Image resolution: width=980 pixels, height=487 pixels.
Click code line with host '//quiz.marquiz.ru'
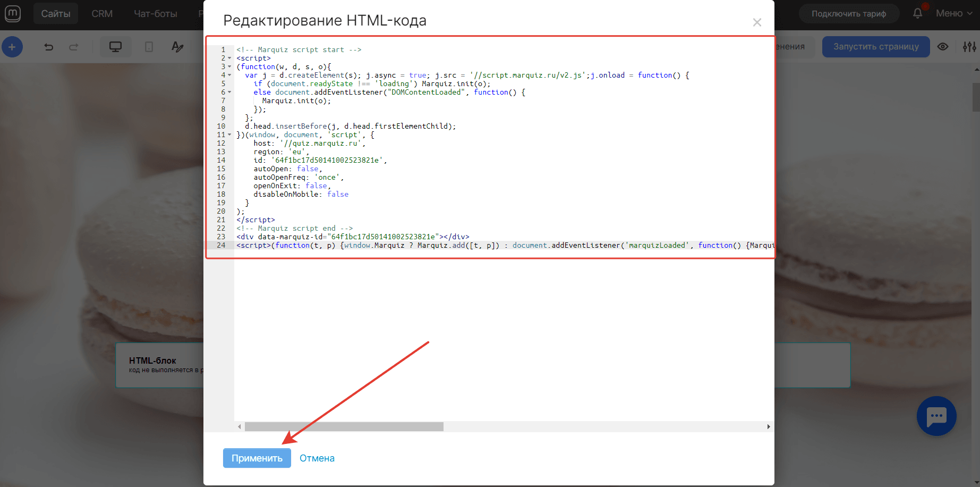tap(310, 144)
